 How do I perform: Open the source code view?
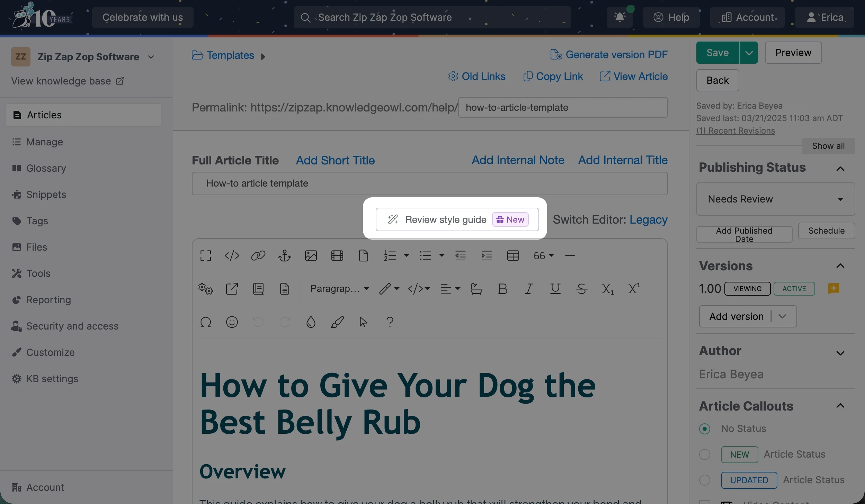click(231, 255)
